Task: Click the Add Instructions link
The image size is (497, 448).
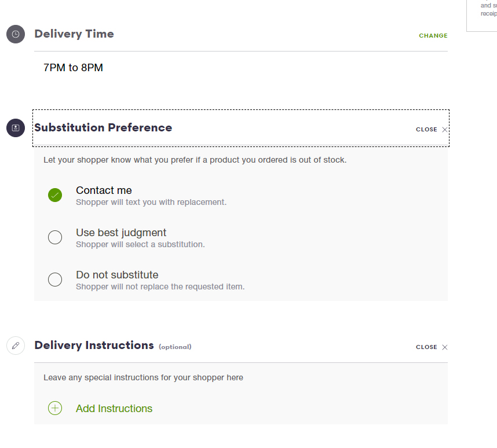Action: coord(114,409)
